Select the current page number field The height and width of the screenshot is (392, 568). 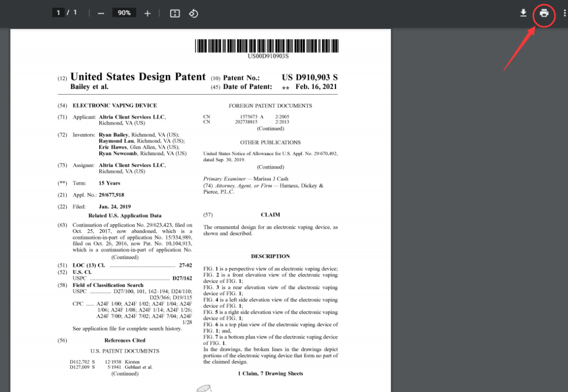[x=58, y=13]
